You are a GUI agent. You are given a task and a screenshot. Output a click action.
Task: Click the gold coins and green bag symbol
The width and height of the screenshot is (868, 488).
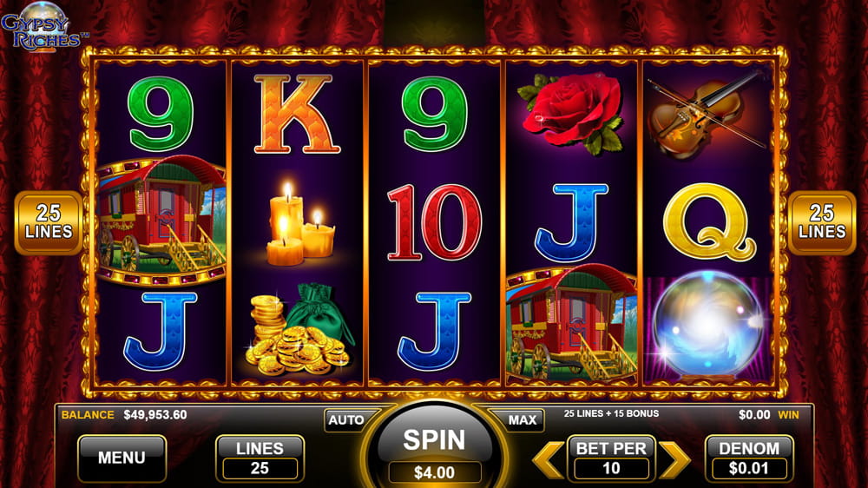[299, 328]
